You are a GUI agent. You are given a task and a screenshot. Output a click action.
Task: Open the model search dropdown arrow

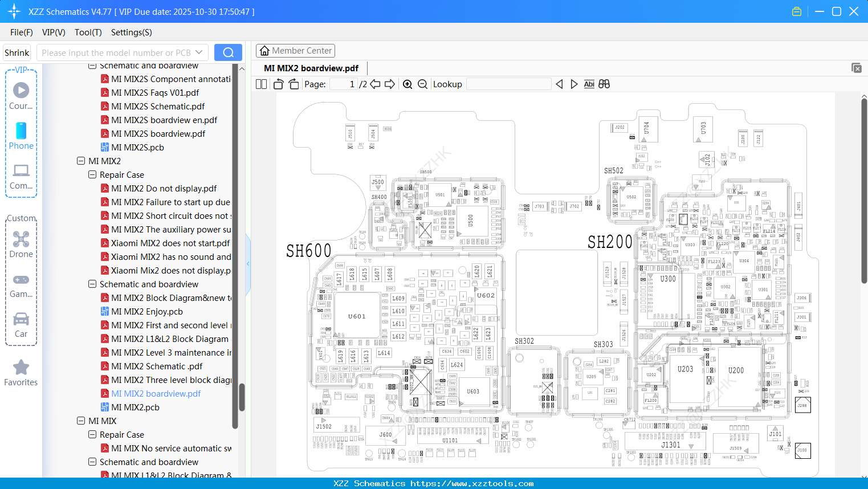point(199,52)
